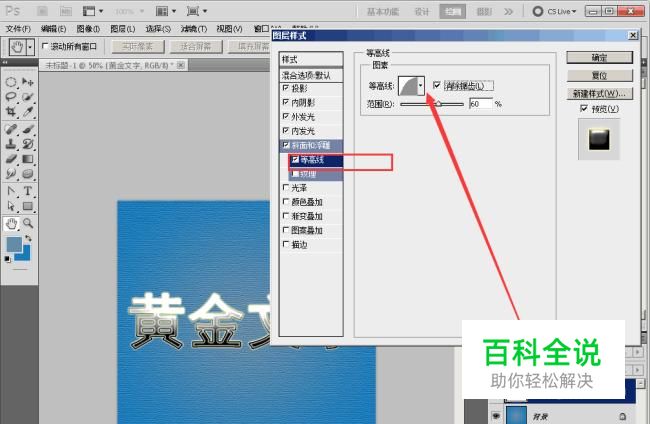Image resolution: width=650 pixels, height=424 pixels.
Task: Click the 新建样式(W)... button
Action: [599, 94]
